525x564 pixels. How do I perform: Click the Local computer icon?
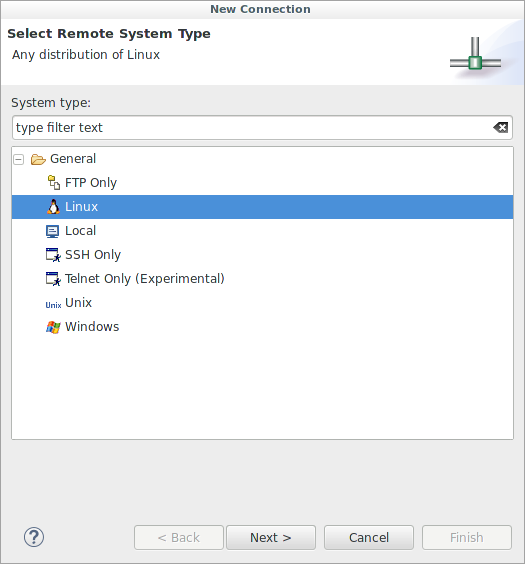click(x=52, y=231)
